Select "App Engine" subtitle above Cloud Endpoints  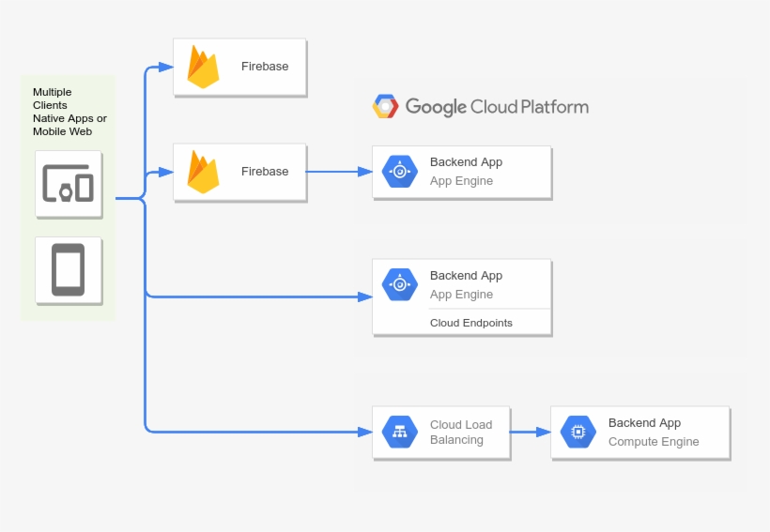click(461, 295)
